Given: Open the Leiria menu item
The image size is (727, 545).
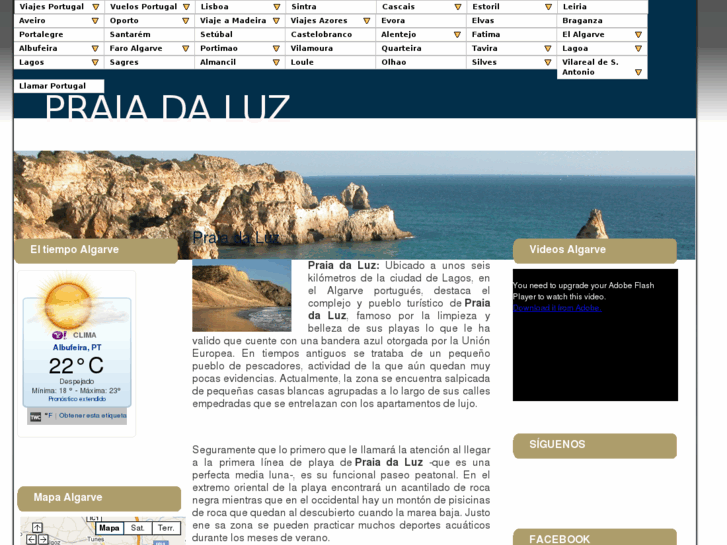Looking at the screenshot, I should (x=602, y=6).
